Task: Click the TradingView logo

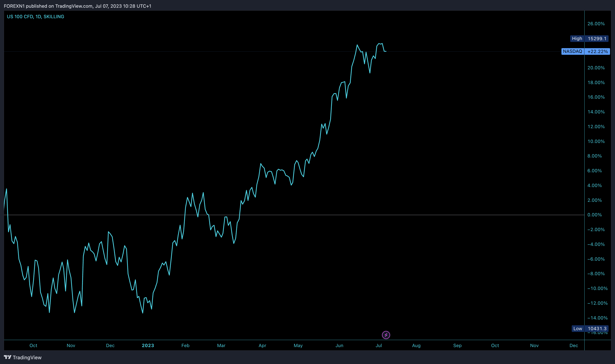Action: [x=22, y=357]
